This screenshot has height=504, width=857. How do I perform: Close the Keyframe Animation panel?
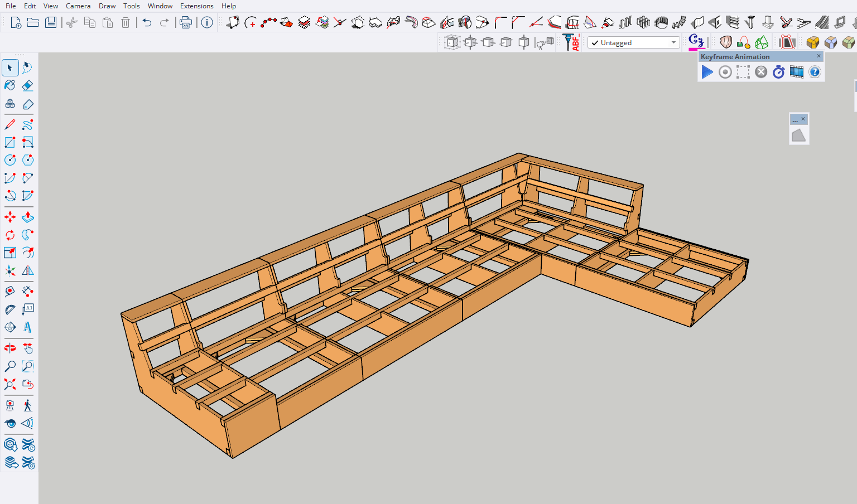(819, 56)
